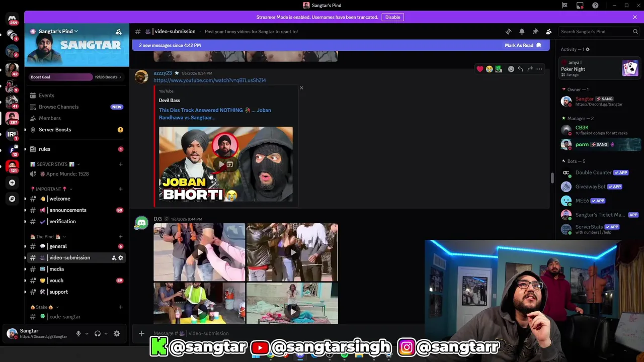Go to general channel
Viewport: 644px width, 362px height.
pyautogui.click(x=76, y=246)
